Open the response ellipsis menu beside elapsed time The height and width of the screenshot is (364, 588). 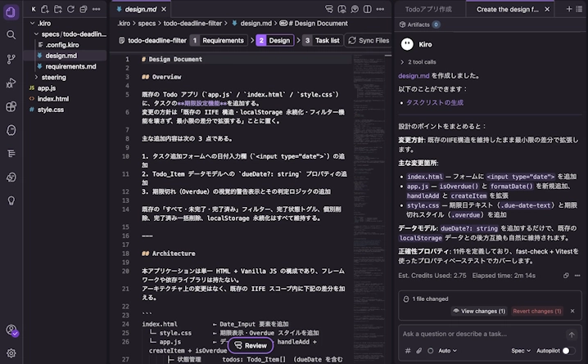tap(577, 276)
